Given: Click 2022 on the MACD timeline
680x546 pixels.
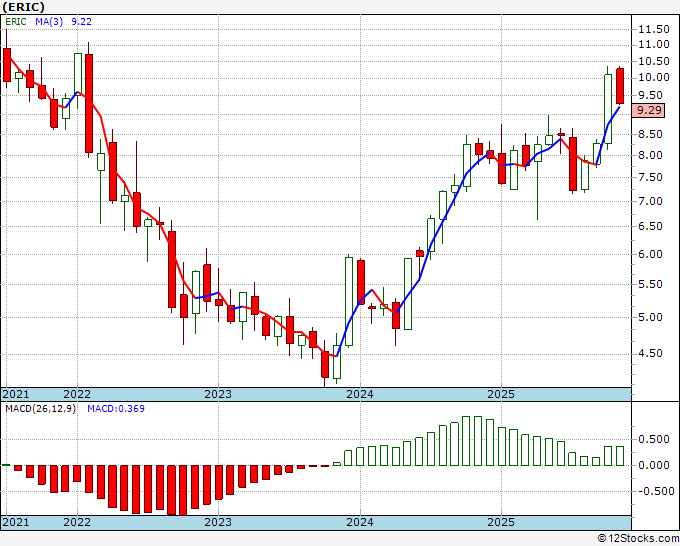Looking at the screenshot, I should (77, 522).
